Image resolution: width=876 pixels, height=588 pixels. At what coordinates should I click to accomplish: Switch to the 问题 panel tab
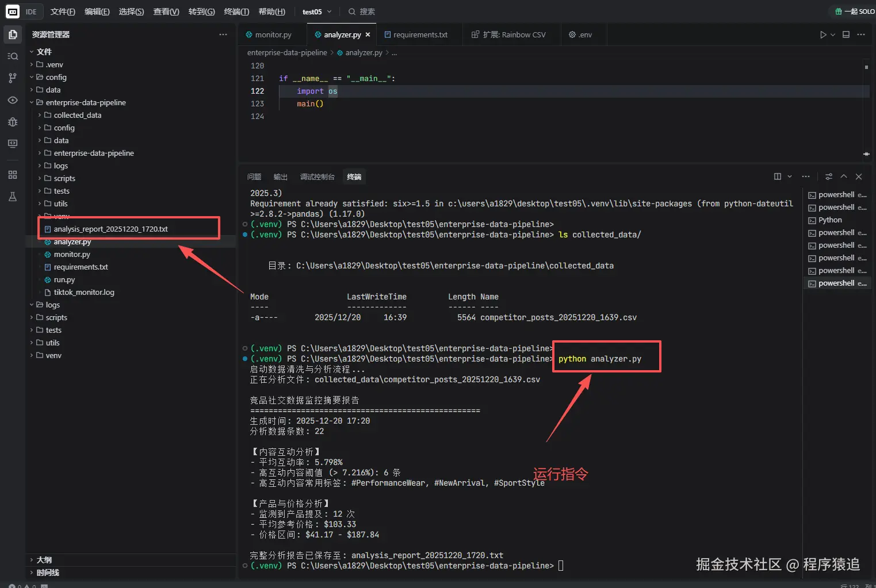pos(254,176)
